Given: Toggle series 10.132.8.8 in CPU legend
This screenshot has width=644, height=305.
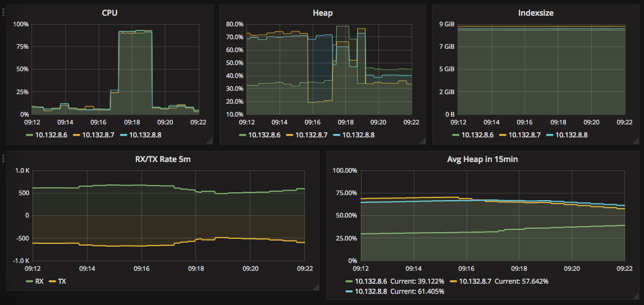Looking at the screenshot, I should coord(145,135).
